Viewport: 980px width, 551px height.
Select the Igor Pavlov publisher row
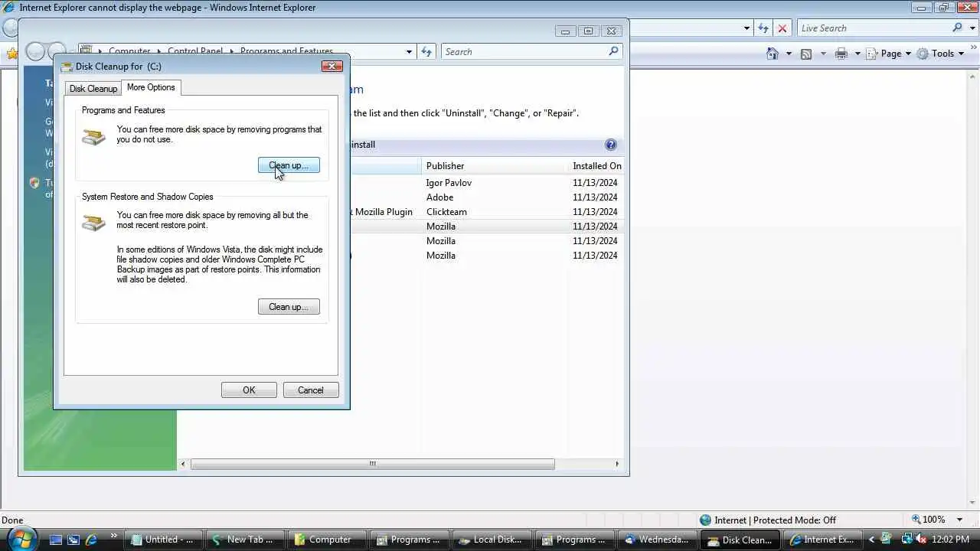pyautogui.click(x=449, y=183)
